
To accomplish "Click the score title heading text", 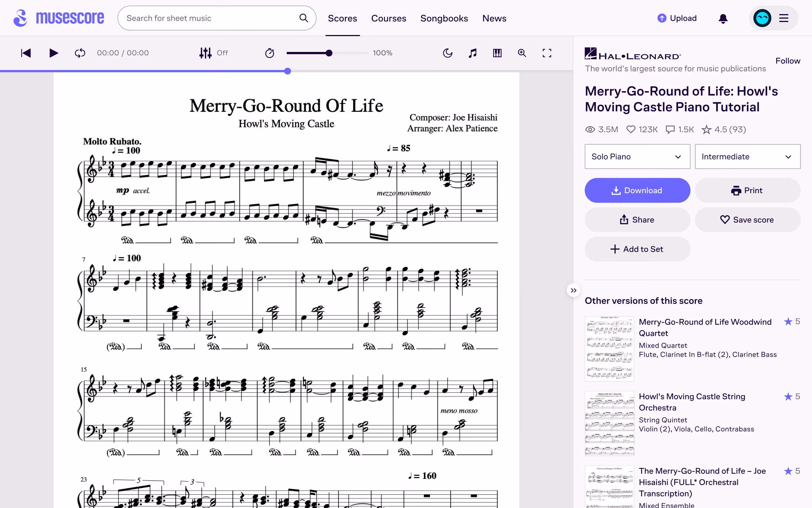I will (x=681, y=99).
